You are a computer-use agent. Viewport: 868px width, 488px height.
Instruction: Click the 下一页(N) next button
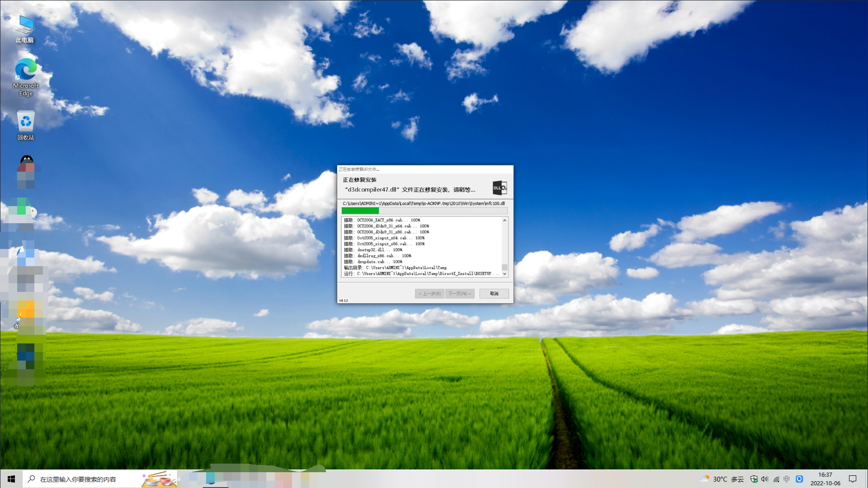459,294
